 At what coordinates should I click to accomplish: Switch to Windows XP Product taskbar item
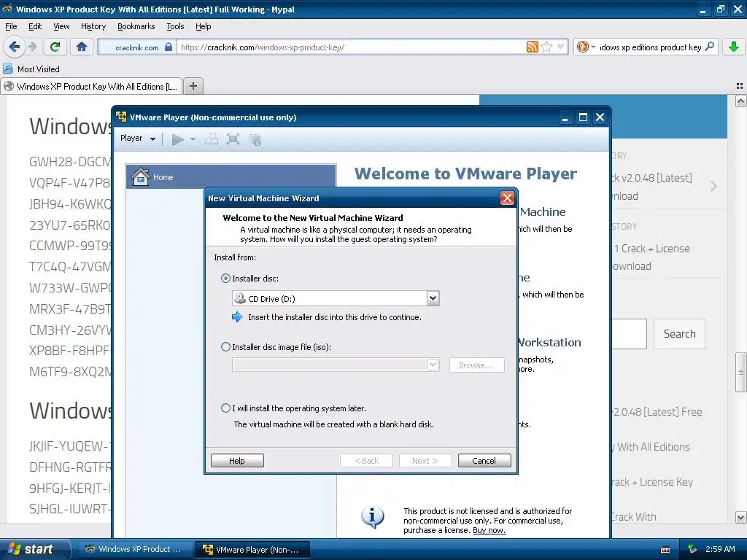pos(135,549)
